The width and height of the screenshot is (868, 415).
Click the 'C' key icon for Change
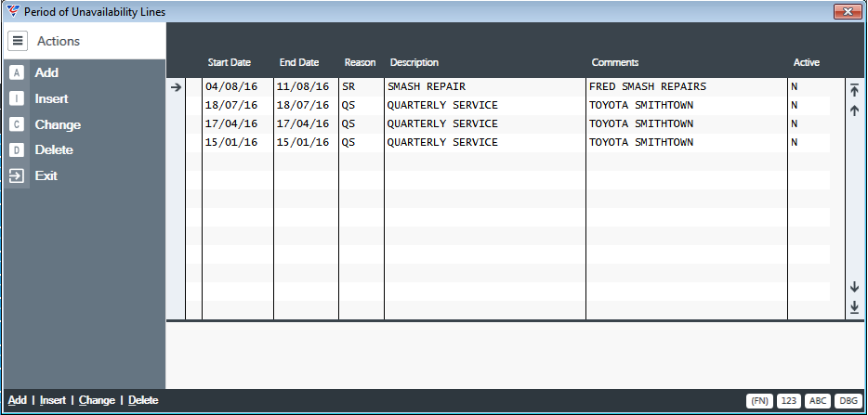coord(17,124)
